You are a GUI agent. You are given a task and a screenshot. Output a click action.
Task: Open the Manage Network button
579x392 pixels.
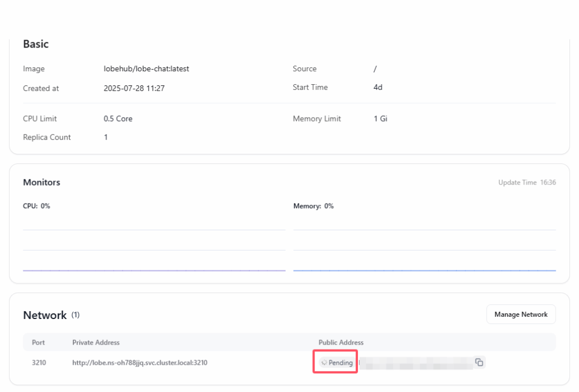[x=521, y=315]
